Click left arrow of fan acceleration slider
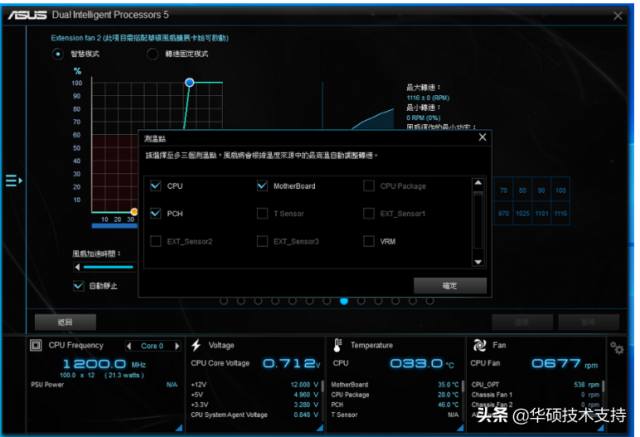640x437 pixels. point(77,267)
